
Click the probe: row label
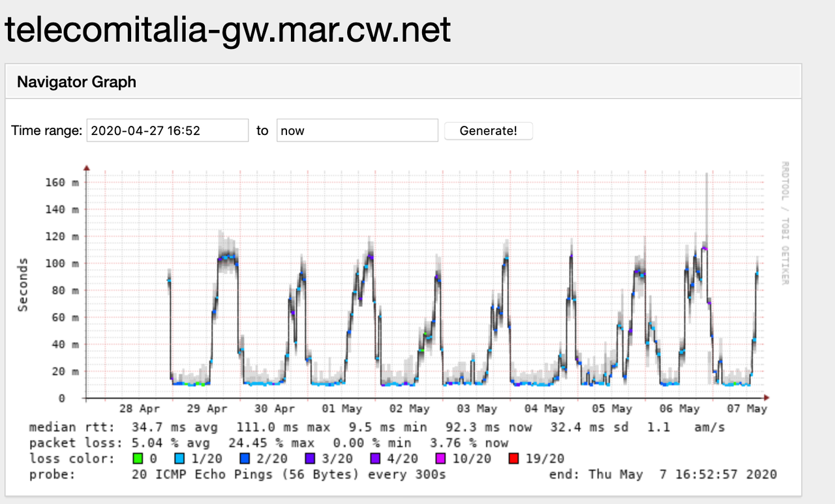point(52,475)
